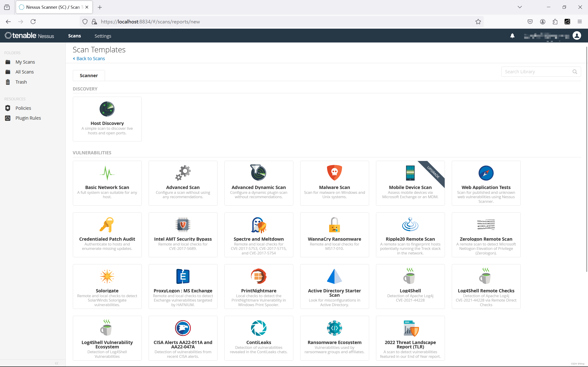Open the Policies resource link
The height and width of the screenshot is (367, 588).
click(23, 108)
